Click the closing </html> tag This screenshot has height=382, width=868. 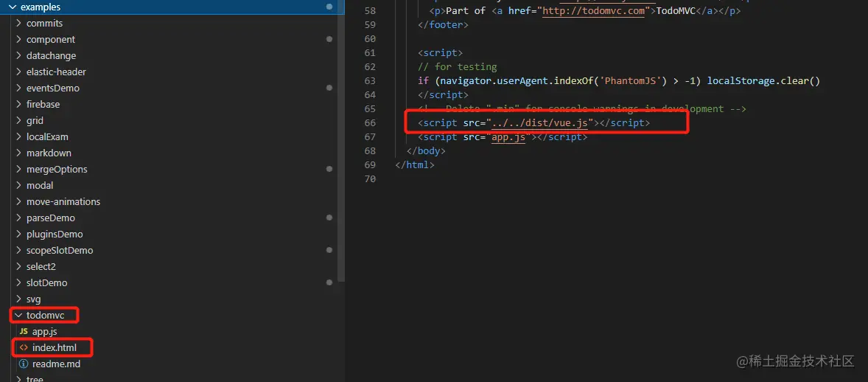pos(415,164)
